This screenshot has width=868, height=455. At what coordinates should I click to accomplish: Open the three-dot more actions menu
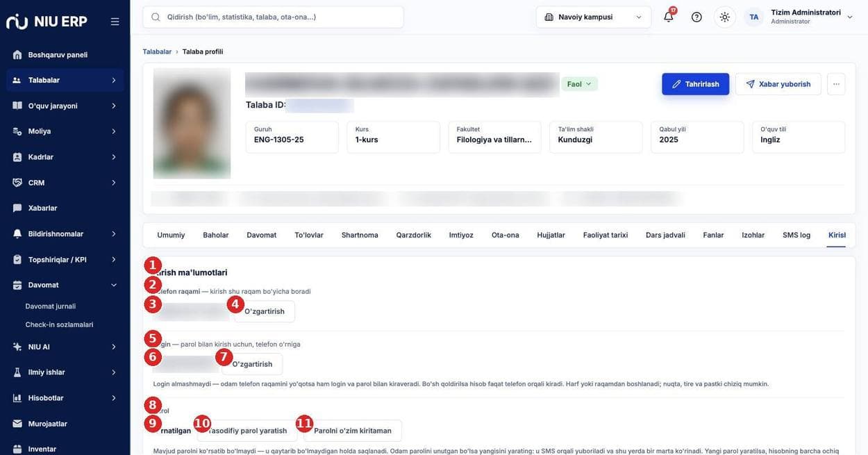point(836,84)
